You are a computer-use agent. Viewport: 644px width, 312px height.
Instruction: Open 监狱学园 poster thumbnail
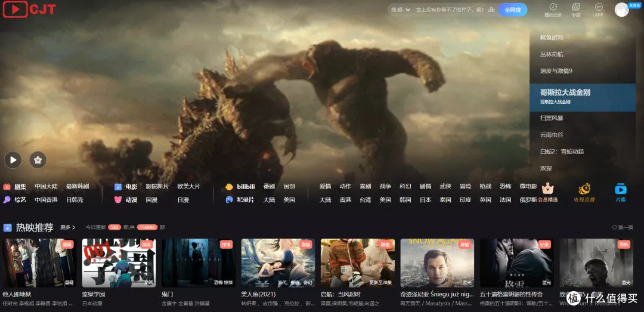(x=119, y=263)
